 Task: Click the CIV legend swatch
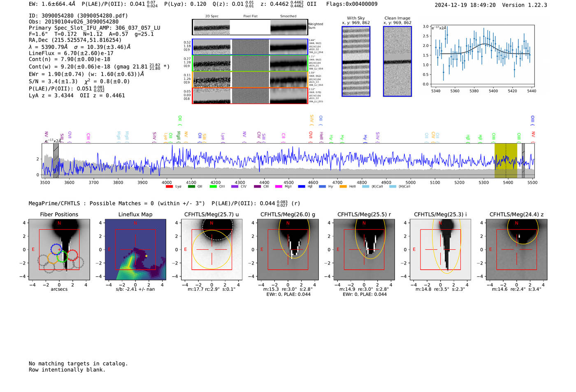235,187
